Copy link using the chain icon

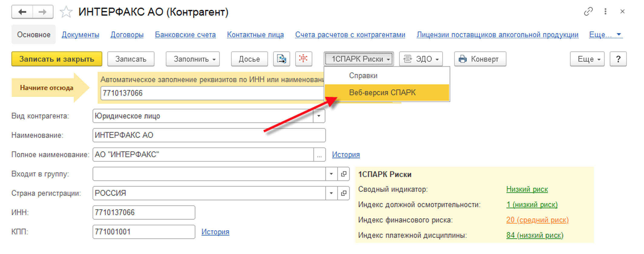pyautogui.click(x=588, y=12)
